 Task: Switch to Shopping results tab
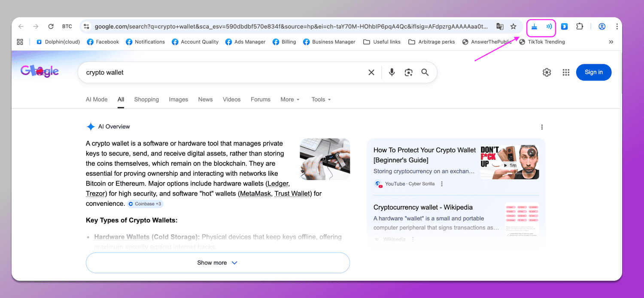tap(146, 99)
